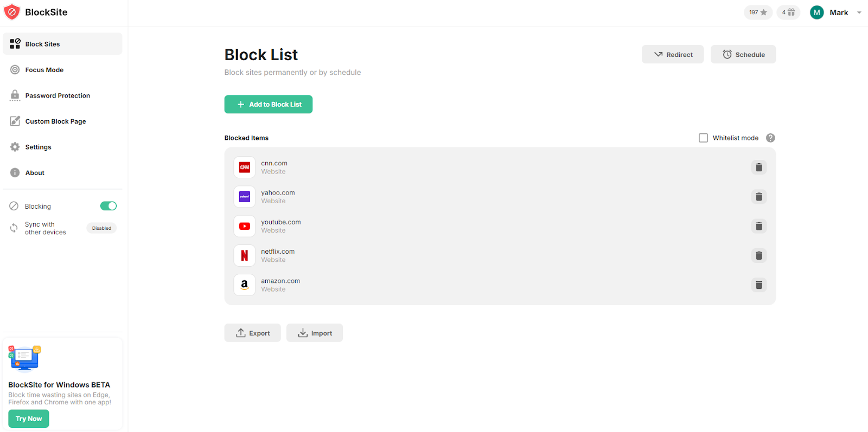Delete cnn.com from blocked items
Image resolution: width=868 pixels, height=432 pixels.
(x=759, y=167)
